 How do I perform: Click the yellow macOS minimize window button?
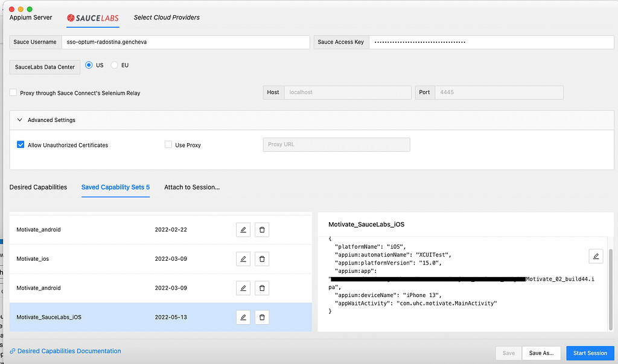21,9
